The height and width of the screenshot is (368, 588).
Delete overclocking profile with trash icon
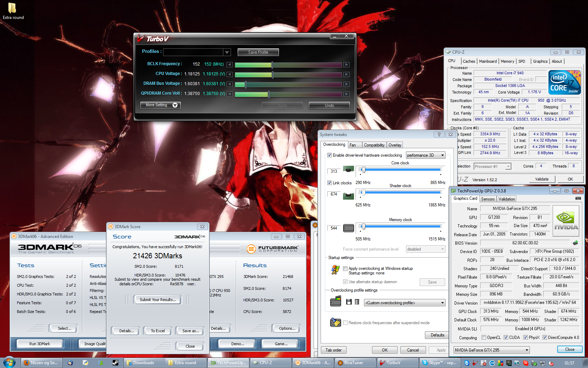click(357, 302)
